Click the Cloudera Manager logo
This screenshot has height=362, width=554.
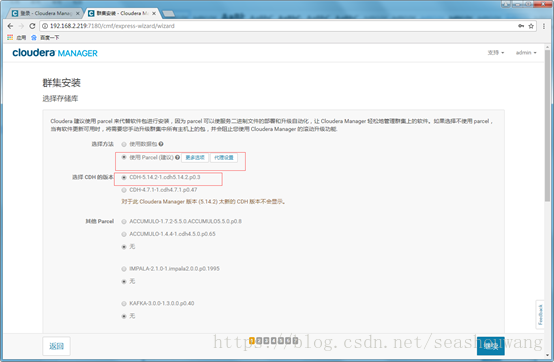click(x=55, y=53)
